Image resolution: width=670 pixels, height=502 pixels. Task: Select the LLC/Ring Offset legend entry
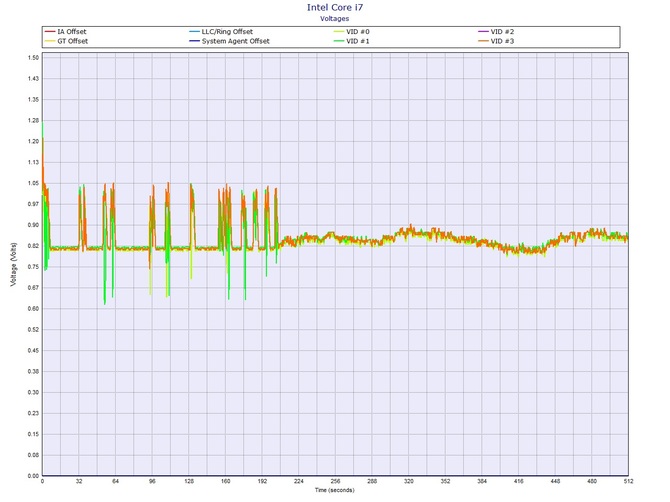(x=221, y=32)
